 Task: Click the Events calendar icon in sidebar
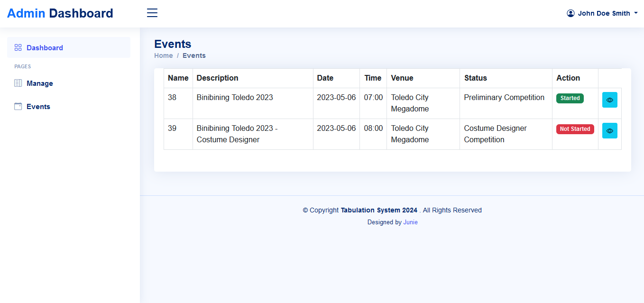(x=18, y=106)
